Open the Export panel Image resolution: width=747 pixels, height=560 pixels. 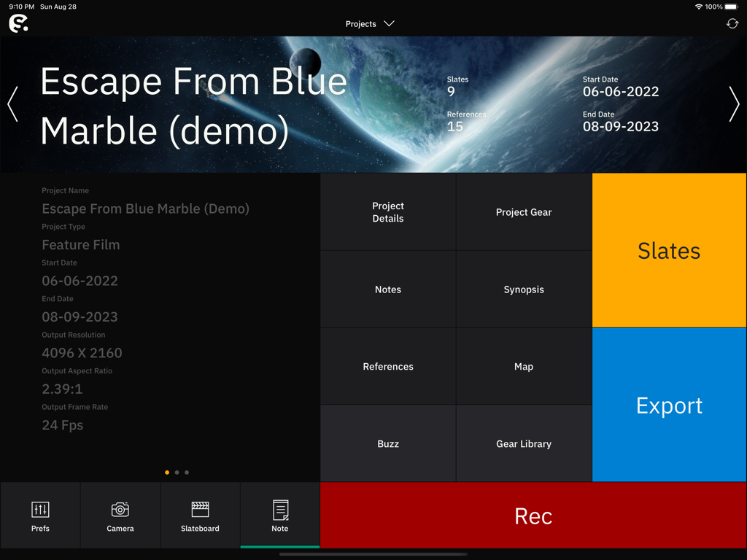669,405
